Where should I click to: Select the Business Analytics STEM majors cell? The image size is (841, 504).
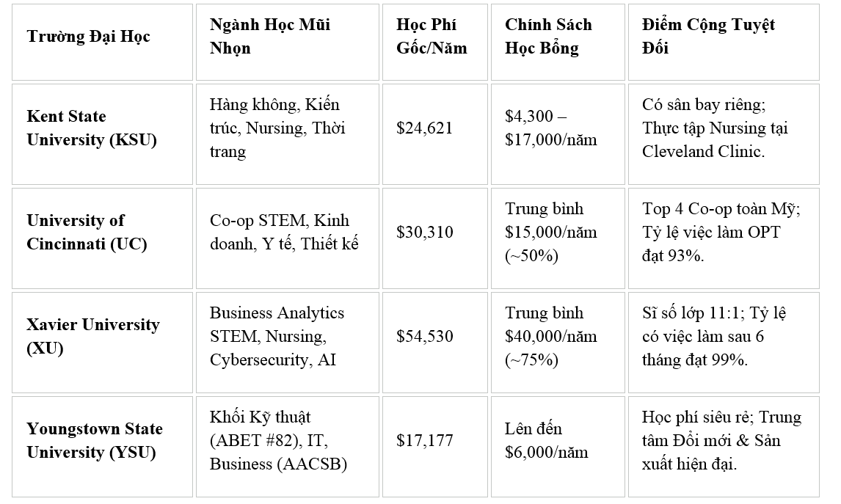tap(288, 343)
